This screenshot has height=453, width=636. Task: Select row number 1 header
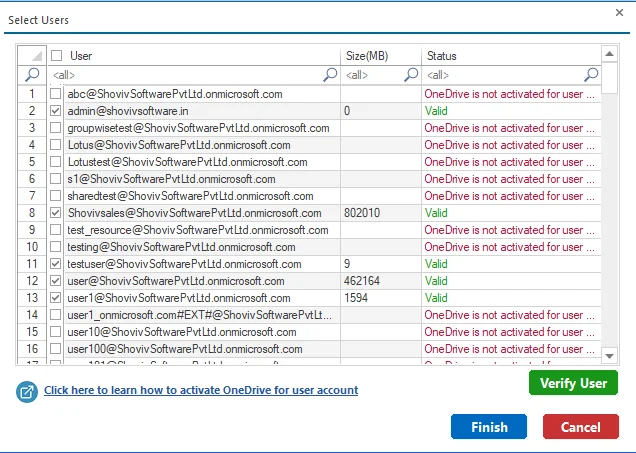pos(32,94)
